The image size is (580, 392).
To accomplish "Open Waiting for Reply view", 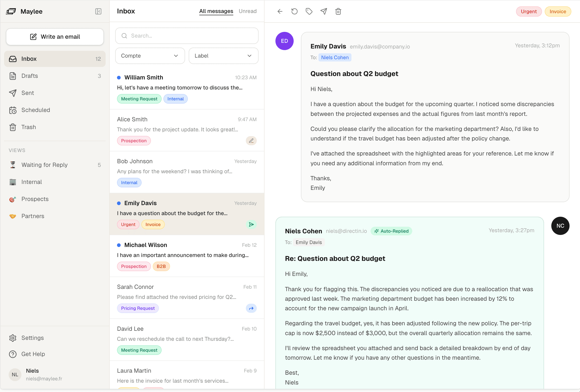I will click(44, 165).
